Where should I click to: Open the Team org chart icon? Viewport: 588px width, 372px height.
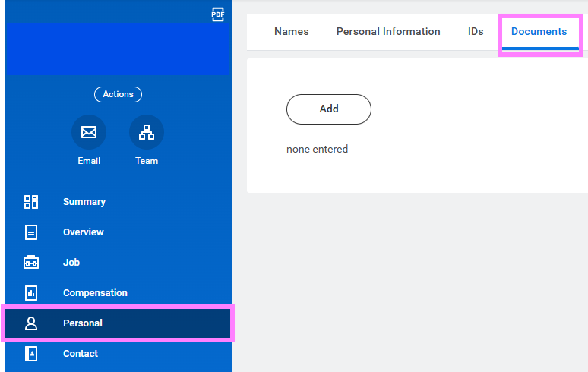147,132
